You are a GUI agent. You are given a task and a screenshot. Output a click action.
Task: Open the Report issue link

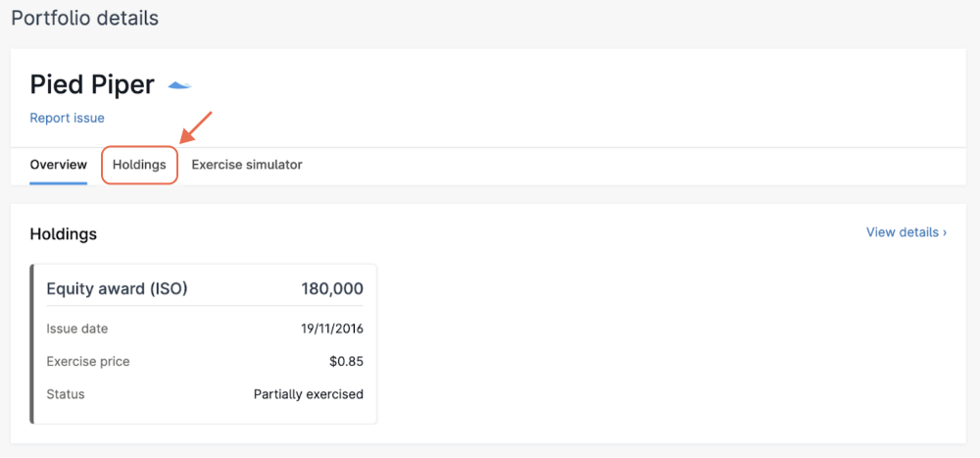tap(67, 118)
